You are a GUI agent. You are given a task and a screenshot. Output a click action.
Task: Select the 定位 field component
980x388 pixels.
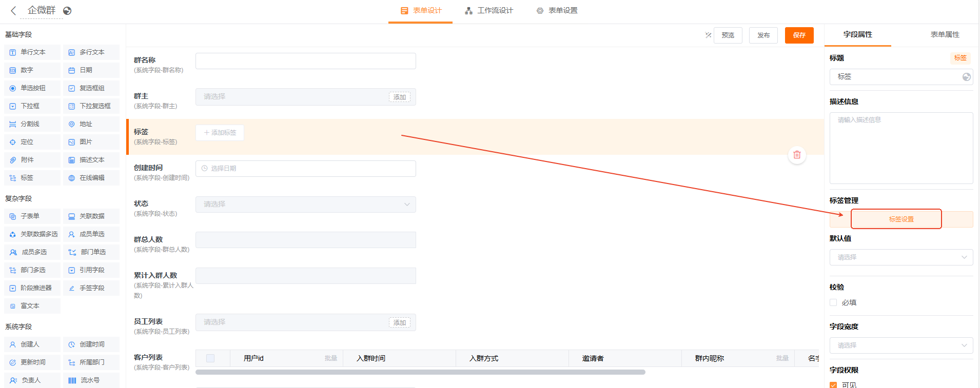coord(32,142)
